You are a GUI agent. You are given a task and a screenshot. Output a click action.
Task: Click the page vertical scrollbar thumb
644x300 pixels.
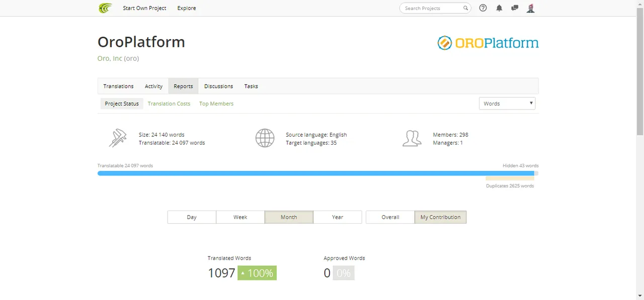(x=640, y=71)
